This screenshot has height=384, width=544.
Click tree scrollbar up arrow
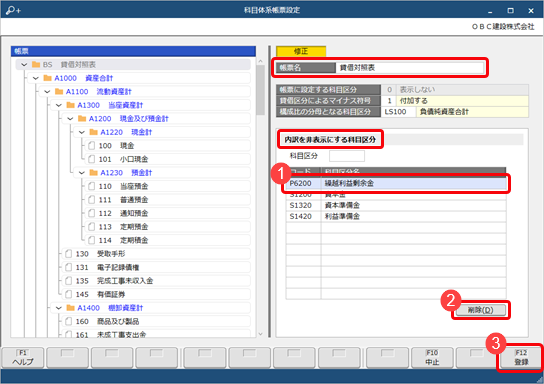[261, 61]
